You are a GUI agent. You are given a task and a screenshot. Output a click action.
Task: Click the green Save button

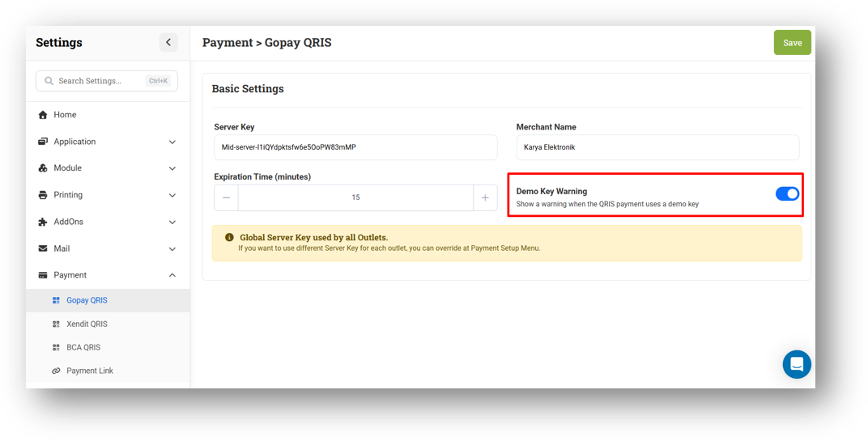[x=792, y=43]
